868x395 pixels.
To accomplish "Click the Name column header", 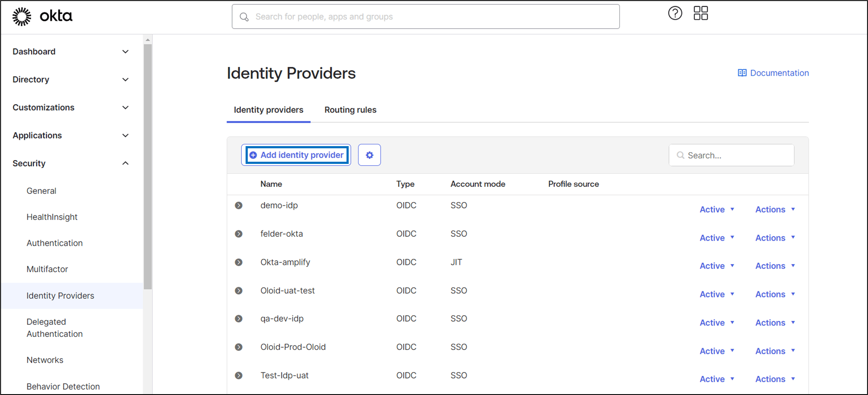I will 271,184.
